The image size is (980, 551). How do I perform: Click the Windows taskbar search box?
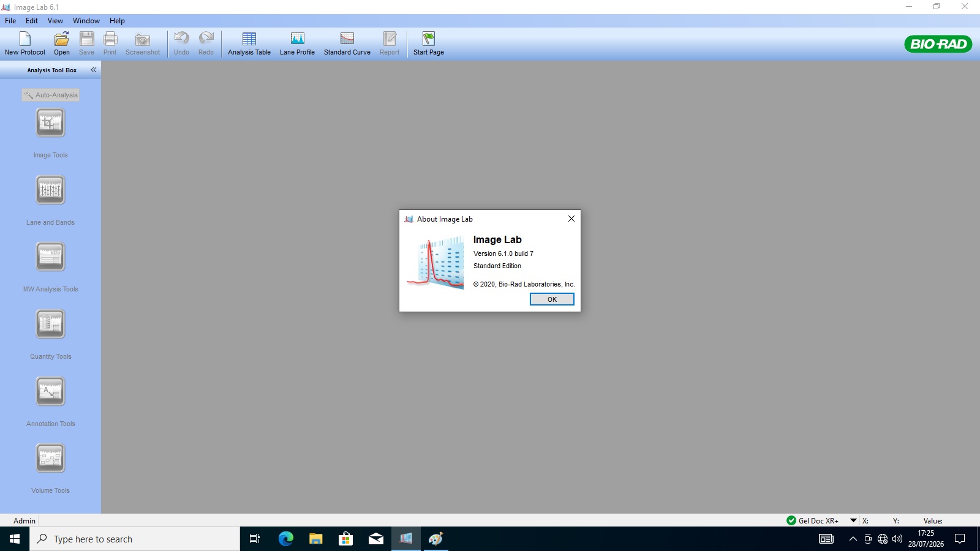coord(135,539)
